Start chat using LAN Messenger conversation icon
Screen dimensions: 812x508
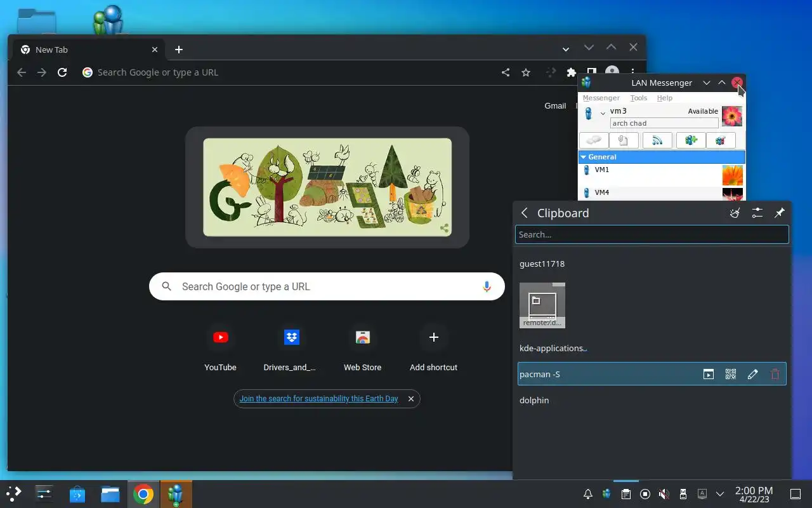[594, 140]
